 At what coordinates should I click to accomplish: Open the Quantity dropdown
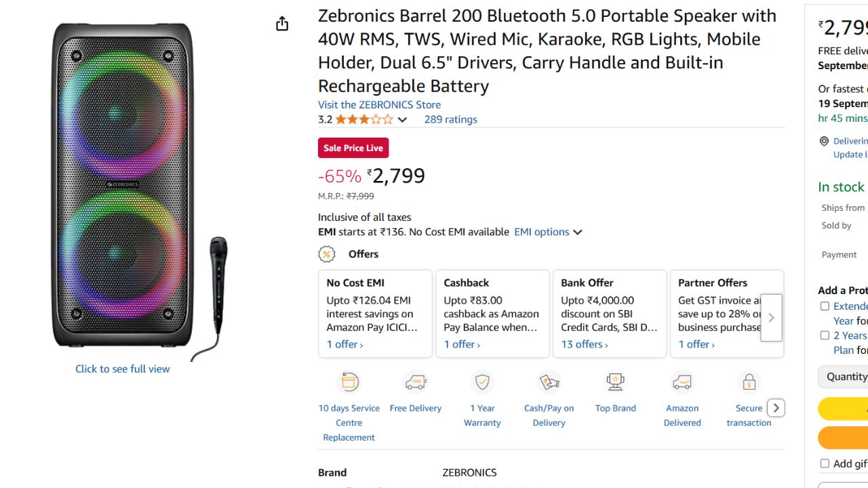pos(844,377)
